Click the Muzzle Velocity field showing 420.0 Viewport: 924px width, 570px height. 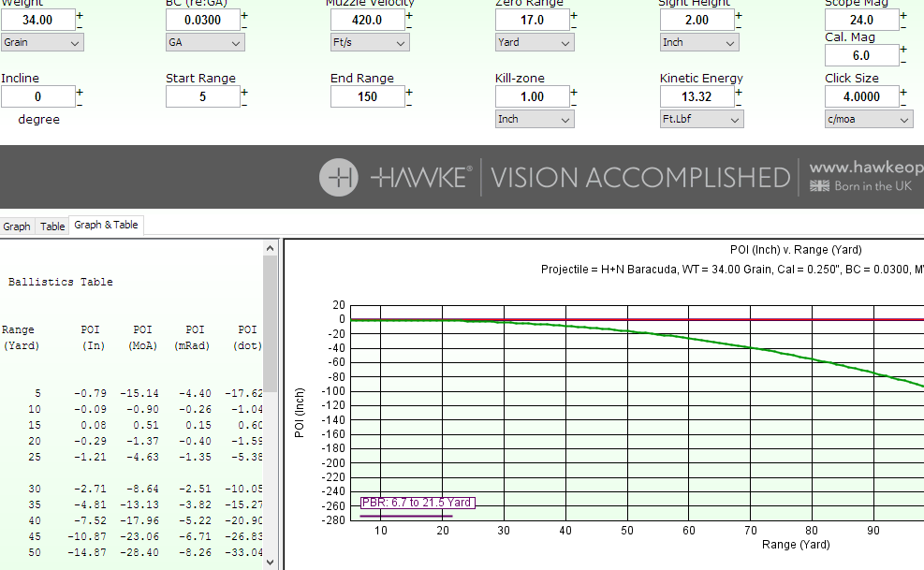tap(367, 20)
